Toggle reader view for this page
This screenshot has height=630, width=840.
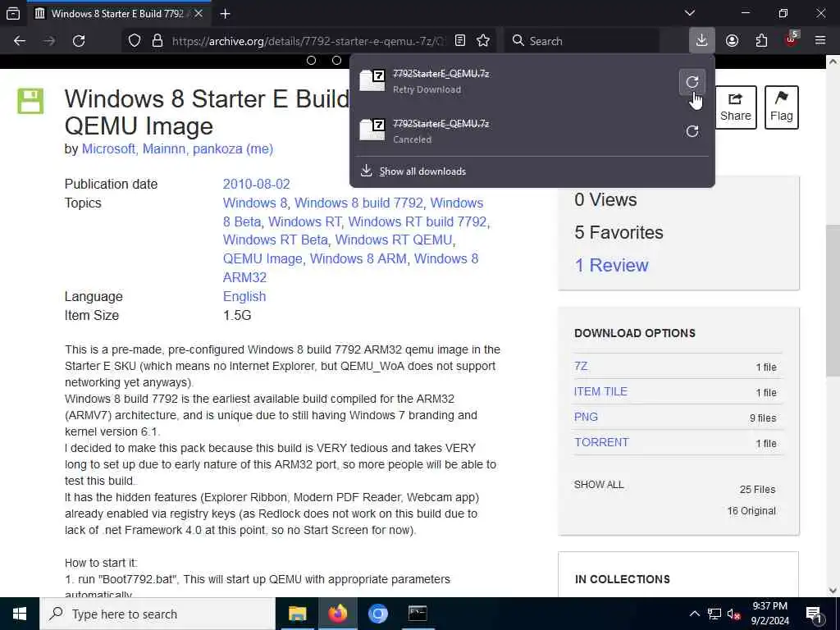point(459,41)
